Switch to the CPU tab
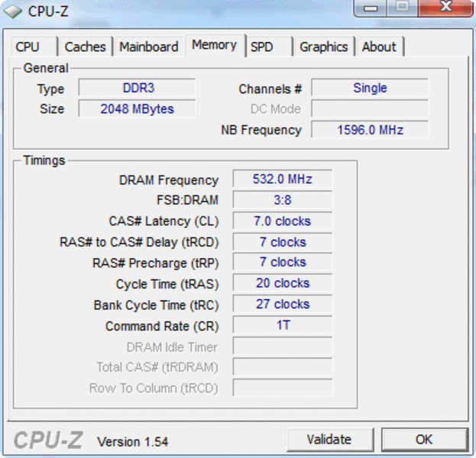 [34, 47]
